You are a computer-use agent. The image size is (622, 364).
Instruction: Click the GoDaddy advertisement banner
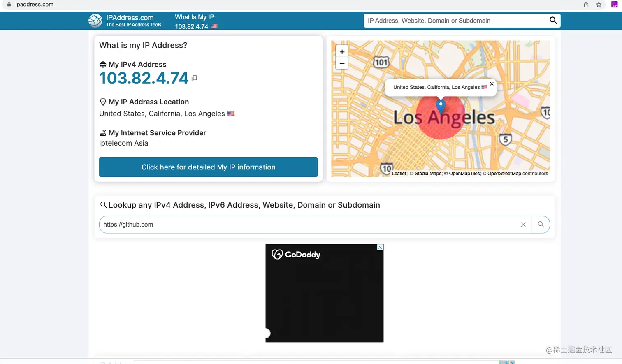(x=325, y=293)
